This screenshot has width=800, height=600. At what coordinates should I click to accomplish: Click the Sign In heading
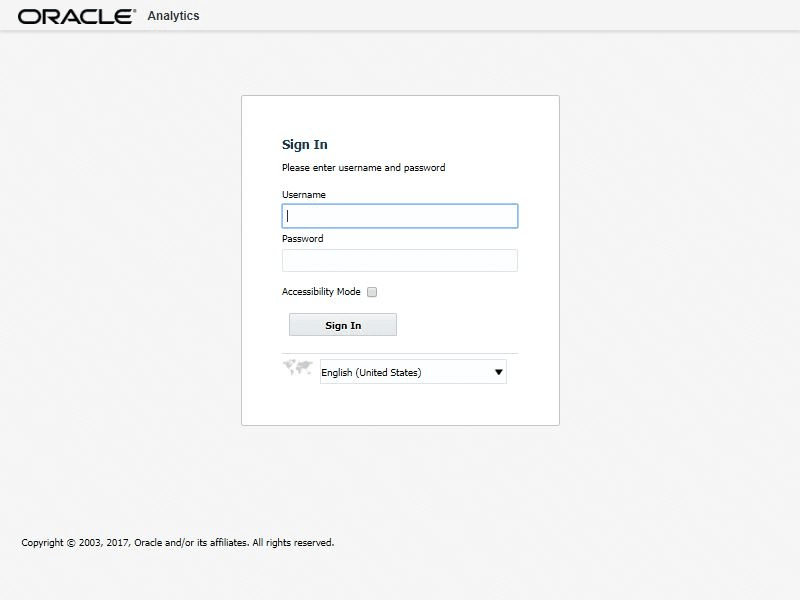point(305,145)
